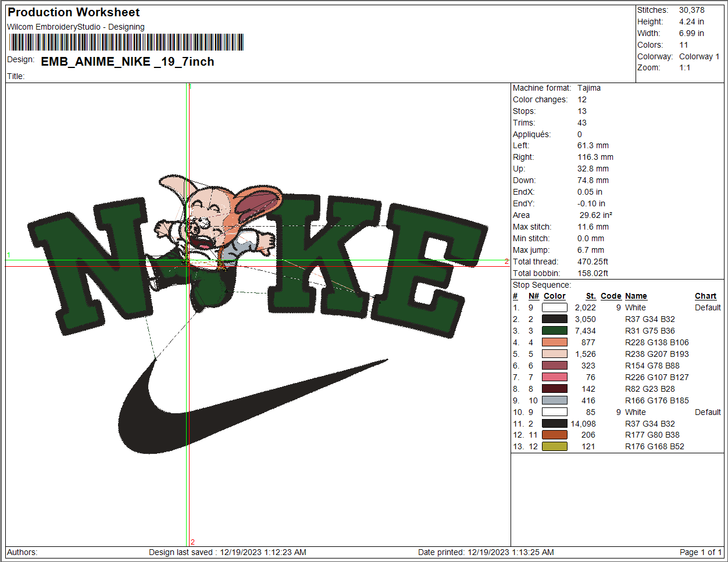Click the design name EMB_ANIME_NIKE _19_7inch
This screenshot has width=728, height=562.
click(x=127, y=62)
